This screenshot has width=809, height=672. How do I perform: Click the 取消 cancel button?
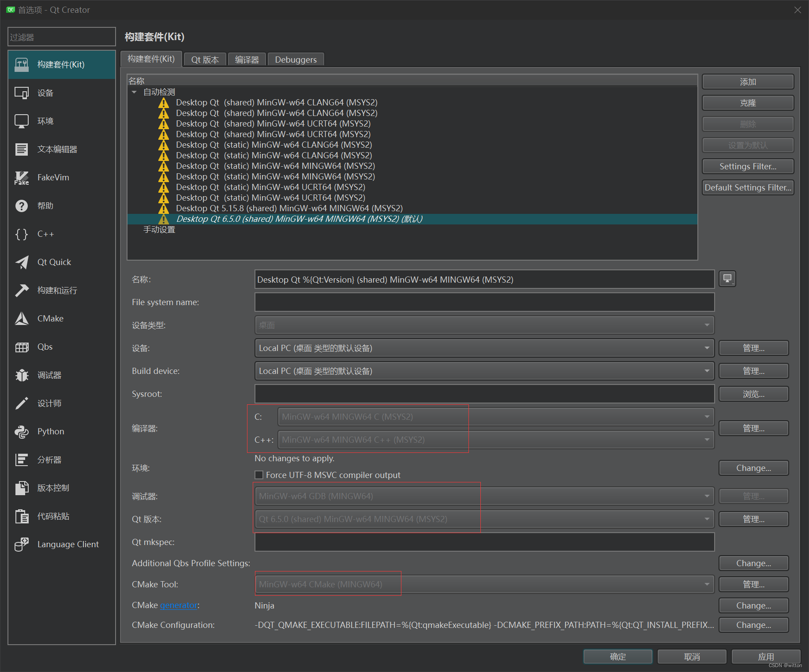[x=692, y=657]
